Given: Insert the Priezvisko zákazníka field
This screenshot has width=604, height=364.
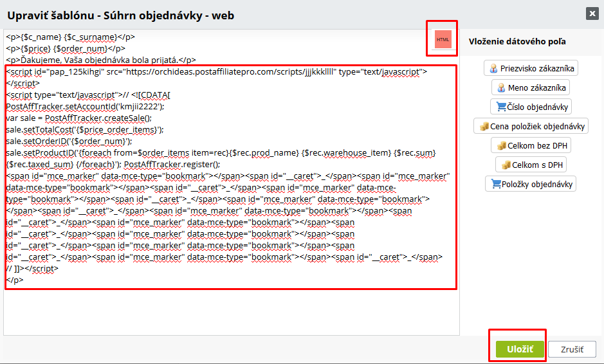Looking at the screenshot, I should (x=531, y=68).
